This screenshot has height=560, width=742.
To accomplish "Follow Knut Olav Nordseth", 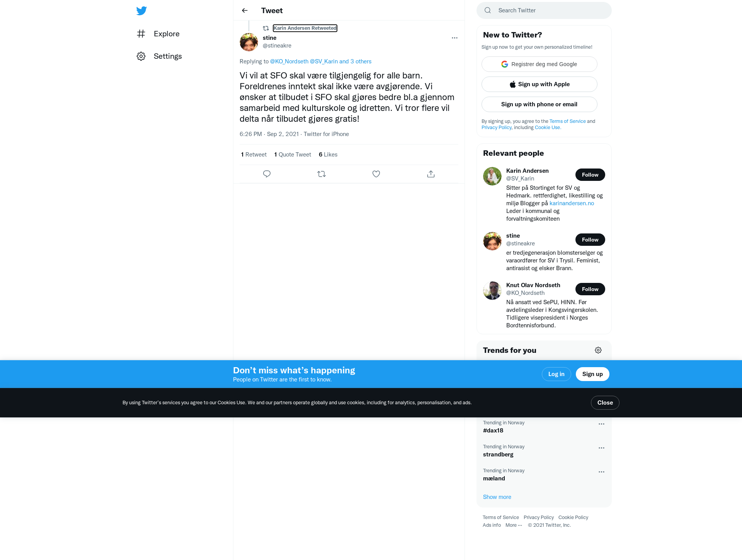I will (590, 289).
